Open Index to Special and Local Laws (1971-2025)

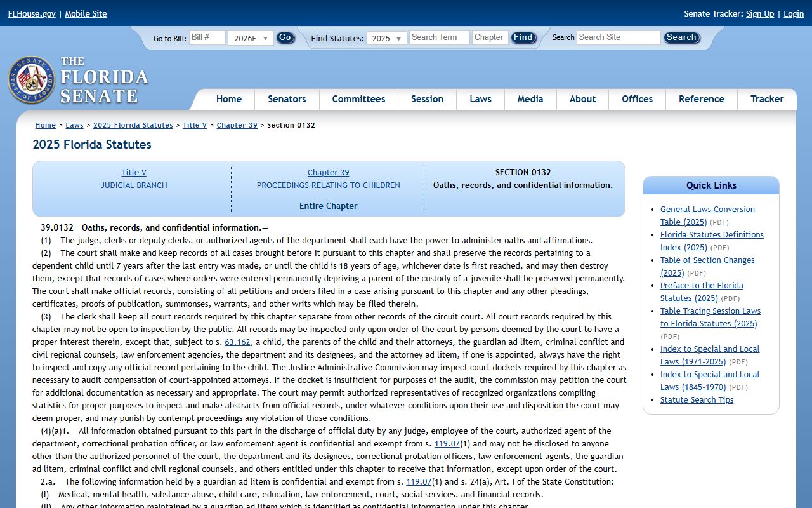click(710, 355)
